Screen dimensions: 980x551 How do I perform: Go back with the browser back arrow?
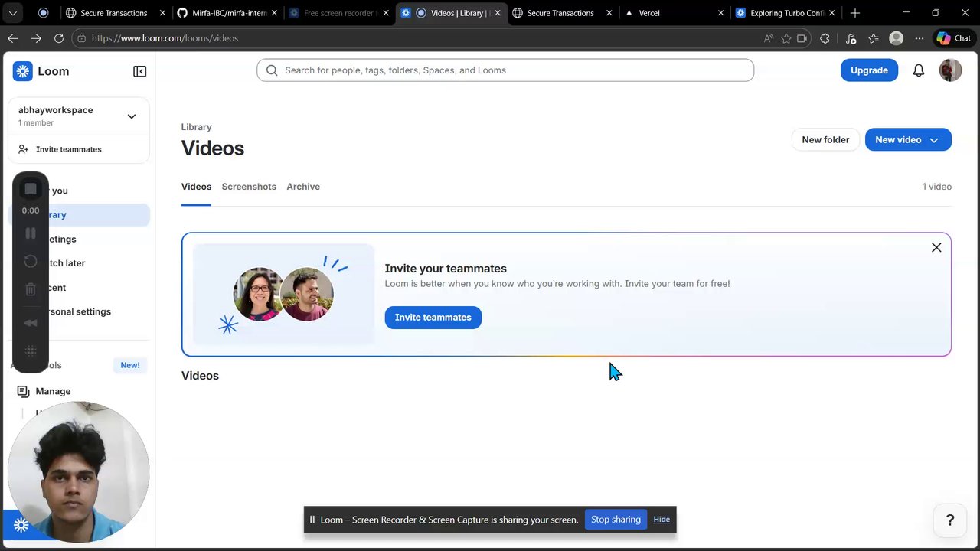coord(13,38)
